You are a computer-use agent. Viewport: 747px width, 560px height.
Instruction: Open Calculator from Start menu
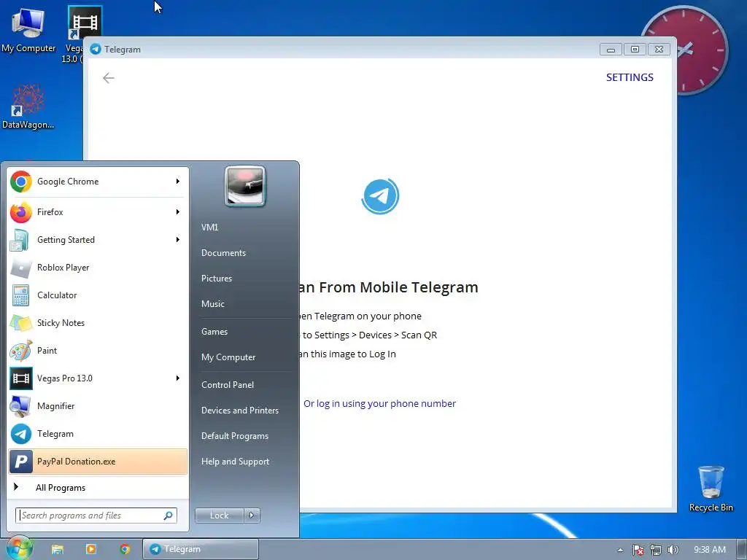98,295
